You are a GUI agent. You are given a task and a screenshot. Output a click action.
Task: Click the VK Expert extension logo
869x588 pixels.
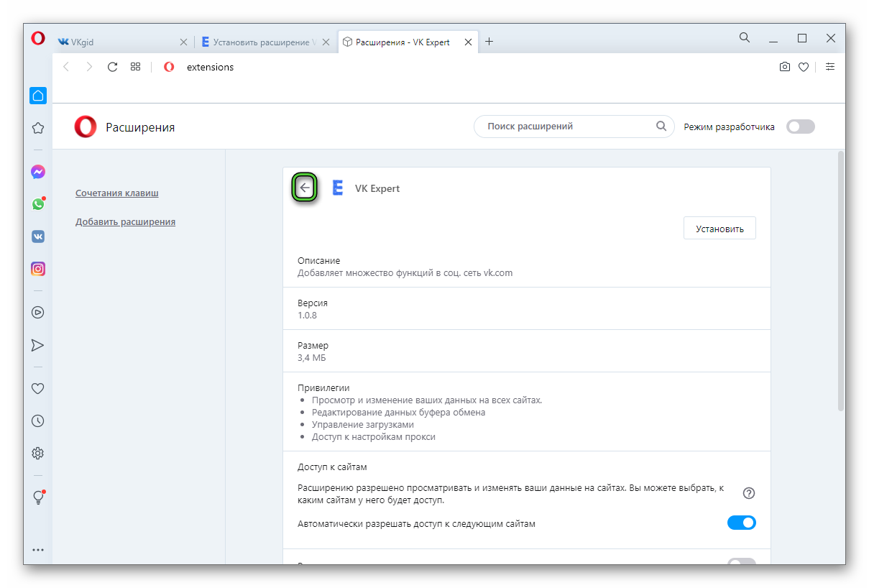338,188
